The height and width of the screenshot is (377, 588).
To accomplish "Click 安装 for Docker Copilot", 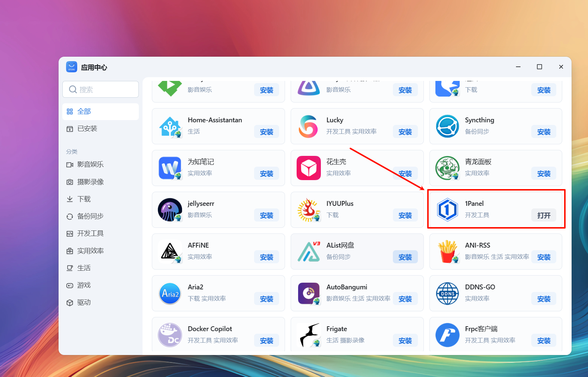I will [267, 341].
